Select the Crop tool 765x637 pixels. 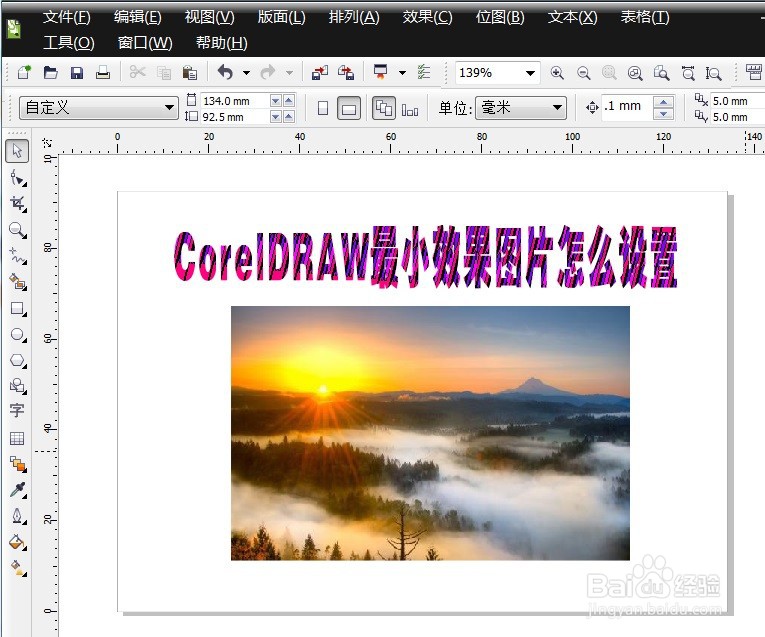[18, 203]
